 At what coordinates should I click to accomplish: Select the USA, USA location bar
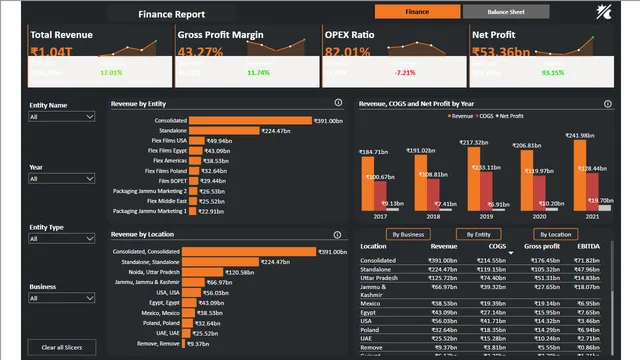click(x=191, y=293)
